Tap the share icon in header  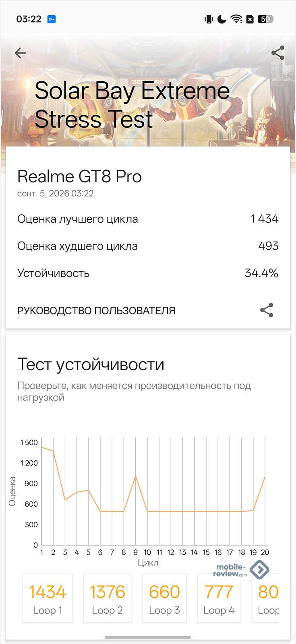click(278, 53)
